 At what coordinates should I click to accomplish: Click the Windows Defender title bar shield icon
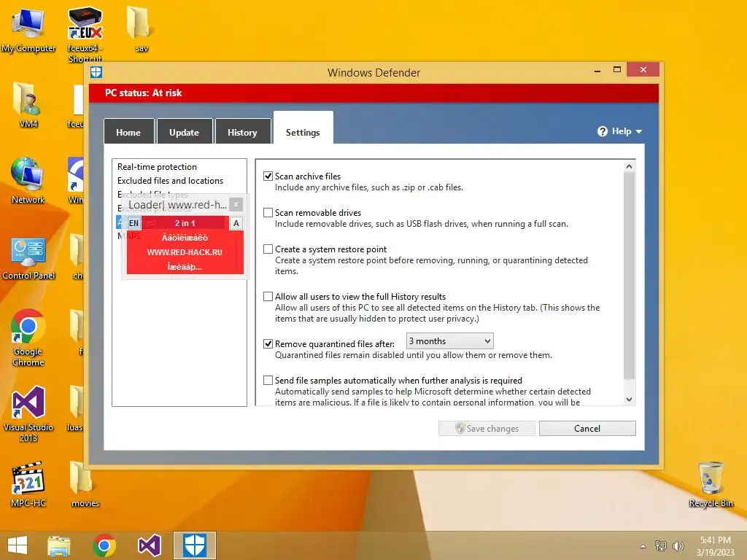[96, 72]
